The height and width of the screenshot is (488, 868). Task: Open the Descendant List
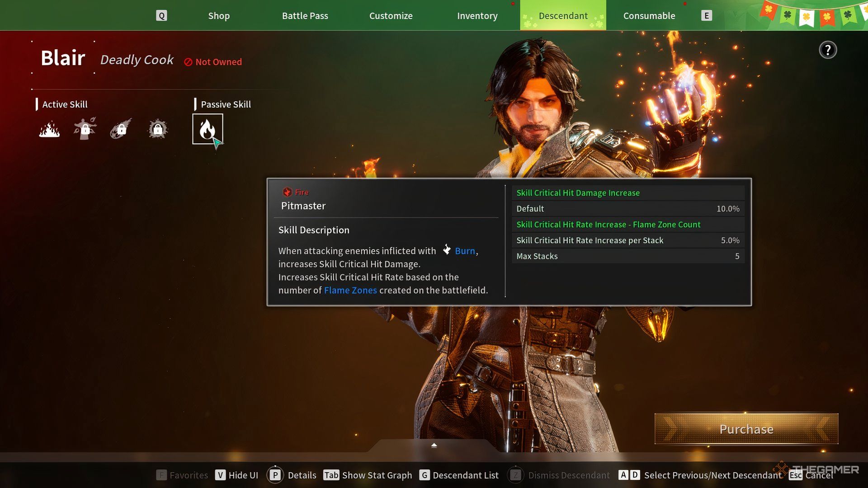pyautogui.click(x=466, y=475)
